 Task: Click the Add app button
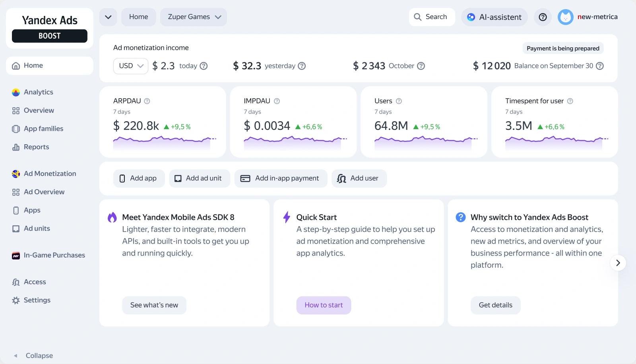click(139, 178)
